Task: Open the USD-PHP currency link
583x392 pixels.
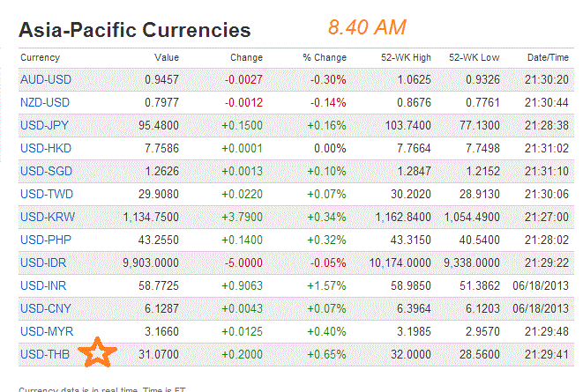Action: 44,240
